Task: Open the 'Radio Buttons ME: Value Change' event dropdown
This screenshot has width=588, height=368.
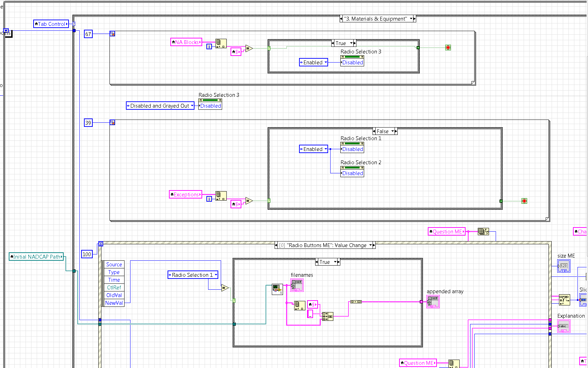Action: (370, 245)
